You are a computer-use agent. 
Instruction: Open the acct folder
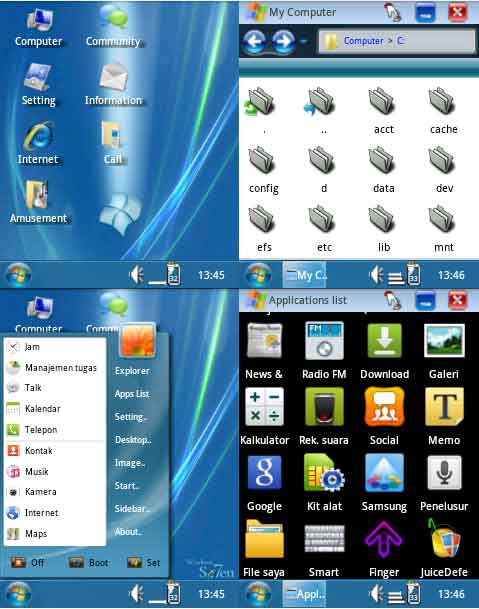pos(383,111)
